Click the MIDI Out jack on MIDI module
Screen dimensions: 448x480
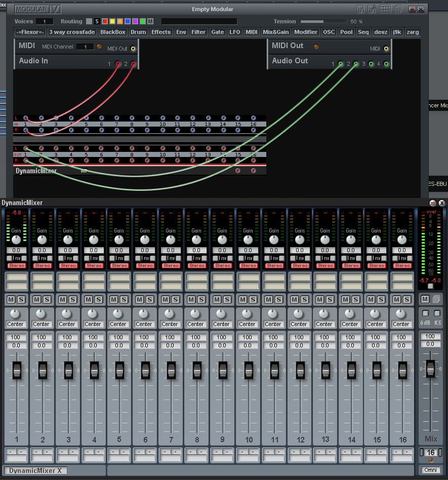point(133,49)
